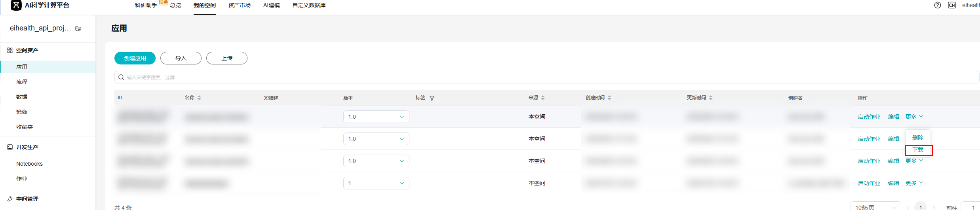Viewport: 980px width, 210px height.
Task: Click the keyword search input field
Action: [x=546, y=77]
